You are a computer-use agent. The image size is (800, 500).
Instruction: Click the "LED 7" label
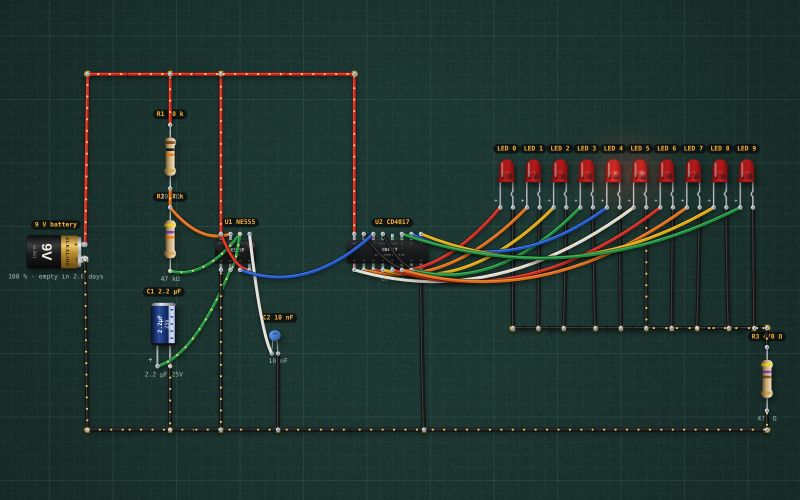[x=693, y=148]
